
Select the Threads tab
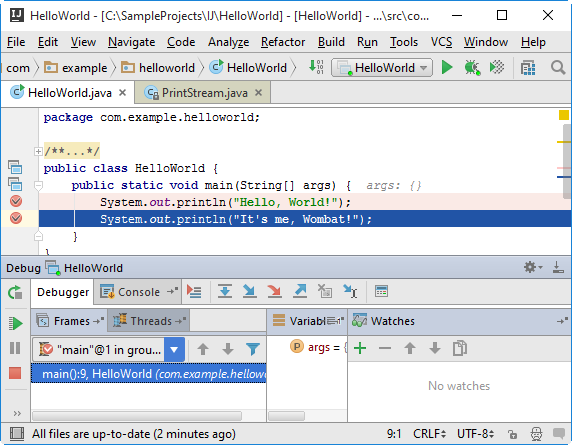coord(149,321)
